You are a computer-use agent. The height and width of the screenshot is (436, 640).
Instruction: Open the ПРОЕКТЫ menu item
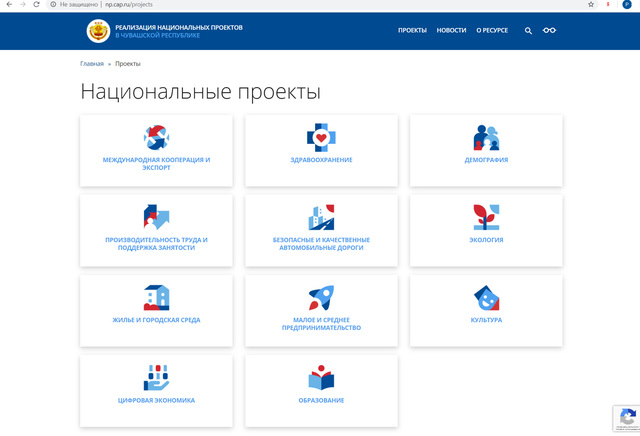[x=412, y=31]
